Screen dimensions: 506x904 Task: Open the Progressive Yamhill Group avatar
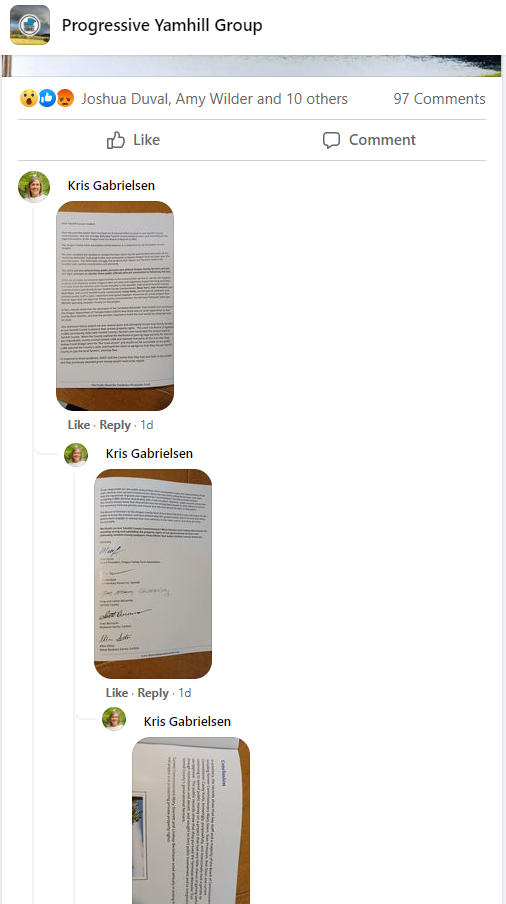click(30, 25)
